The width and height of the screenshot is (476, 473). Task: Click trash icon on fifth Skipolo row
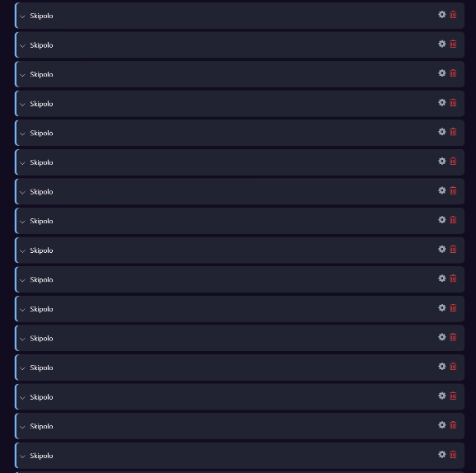(x=453, y=132)
